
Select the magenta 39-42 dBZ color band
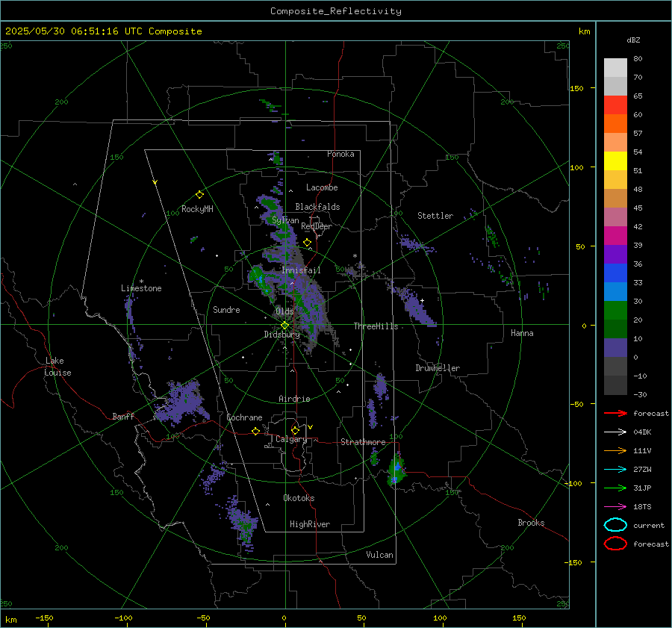click(x=615, y=236)
